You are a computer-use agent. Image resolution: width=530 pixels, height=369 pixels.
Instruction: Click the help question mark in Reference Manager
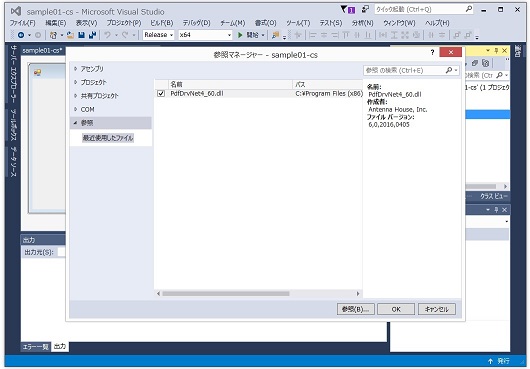[432, 52]
